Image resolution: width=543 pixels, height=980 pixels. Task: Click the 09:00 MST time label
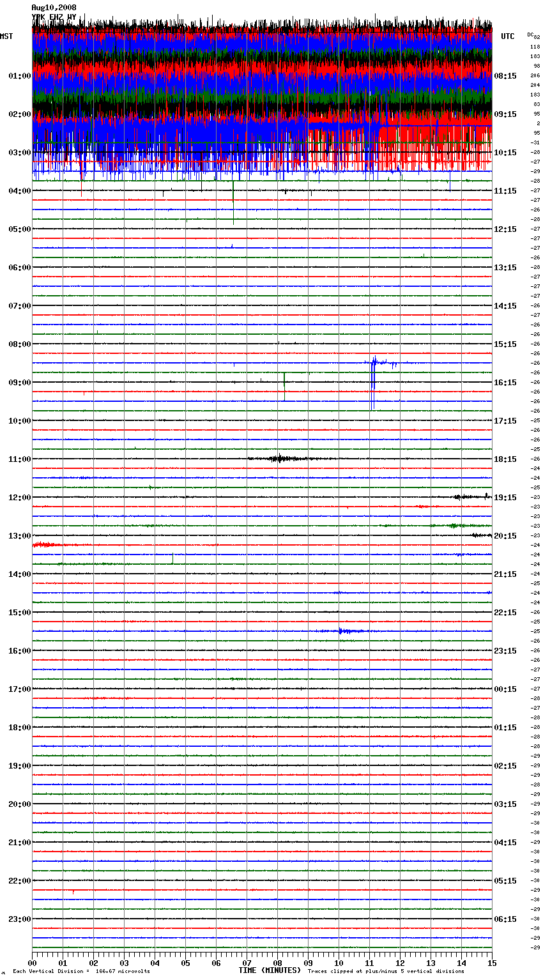[x=20, y=383]
